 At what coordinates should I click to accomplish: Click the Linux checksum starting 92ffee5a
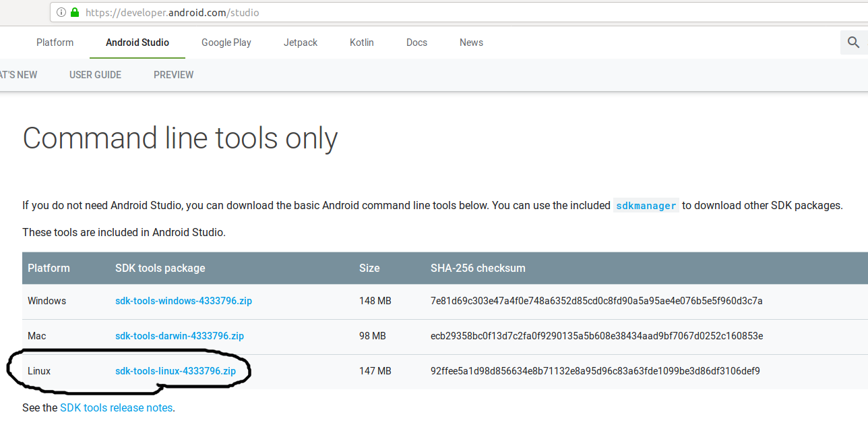click(x=595, y=371)
